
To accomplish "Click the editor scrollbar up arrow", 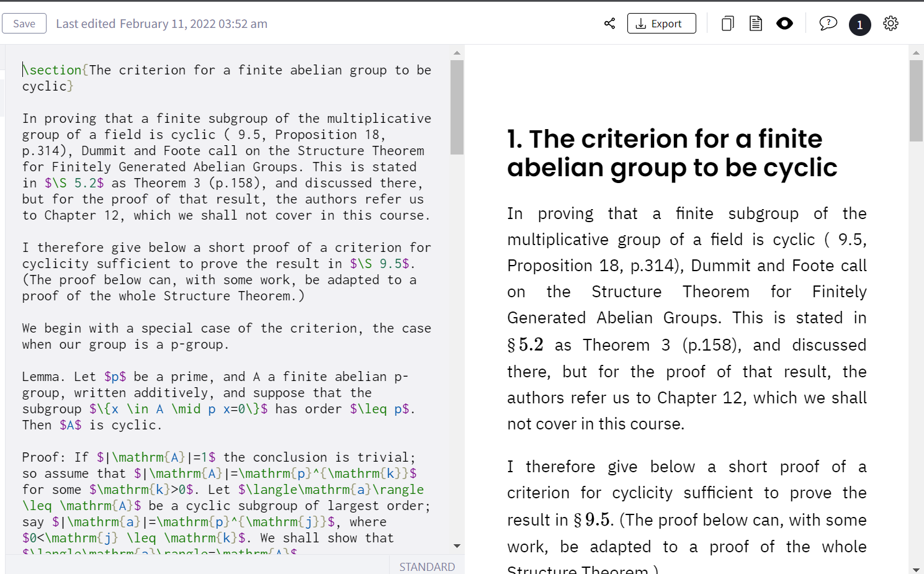I will click(x=457, y=53).
